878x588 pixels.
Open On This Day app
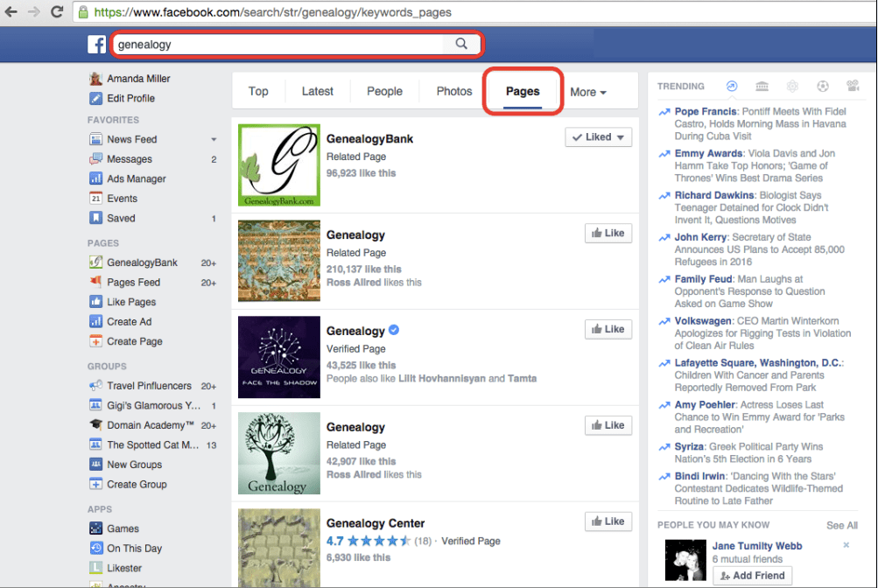click(134, 549)
